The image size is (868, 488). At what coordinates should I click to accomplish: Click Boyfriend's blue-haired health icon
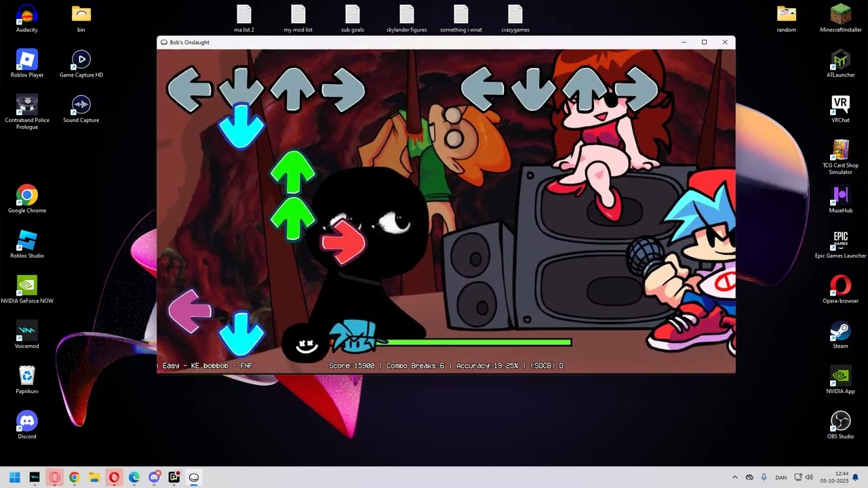tap(353, 336)
